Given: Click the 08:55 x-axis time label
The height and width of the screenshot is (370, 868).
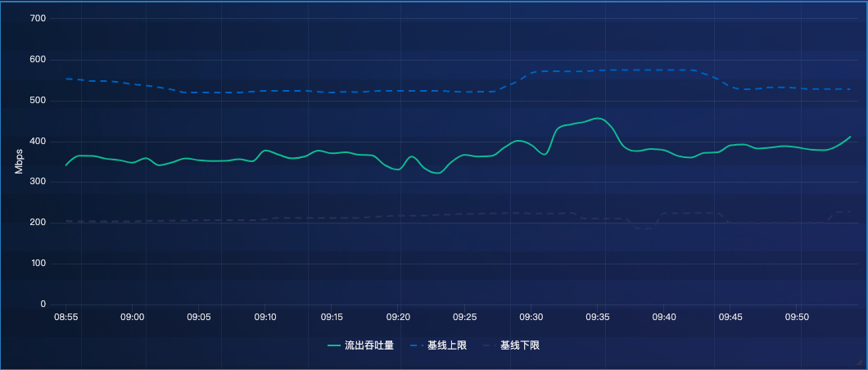Looking at the screenshot, I should coord(66,317).
